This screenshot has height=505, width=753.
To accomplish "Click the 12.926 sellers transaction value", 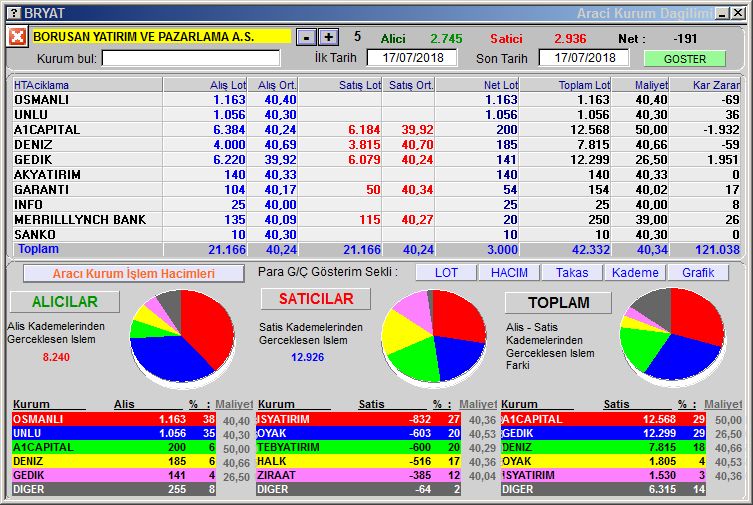I will click(307, 357).
